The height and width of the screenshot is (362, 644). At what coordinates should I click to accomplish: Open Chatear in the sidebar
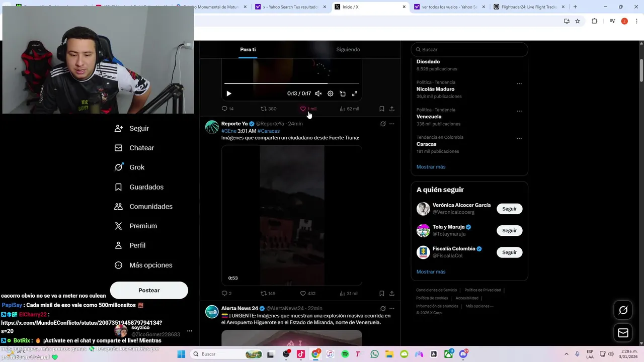point(134,148)
